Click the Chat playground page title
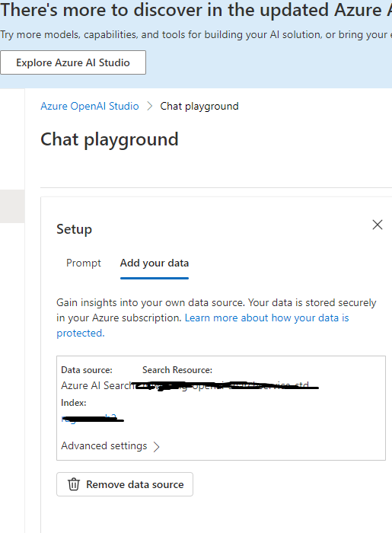Viewport: 392px width, 533px height. click(x=110, y=139)
